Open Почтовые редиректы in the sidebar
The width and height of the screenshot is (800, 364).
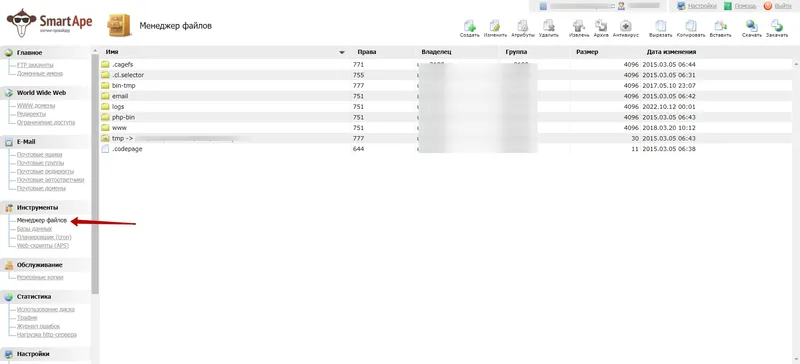(45, 172)
